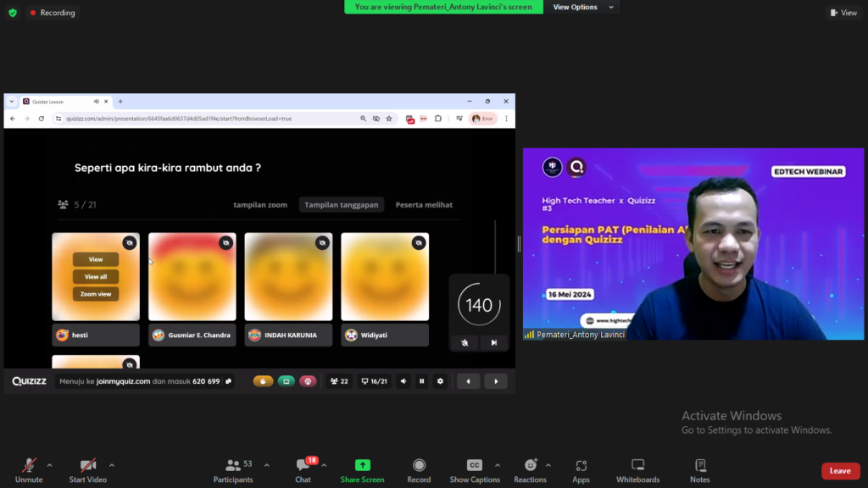Open Whiteboards from the toolbar
868x488 pixels.
637,465
